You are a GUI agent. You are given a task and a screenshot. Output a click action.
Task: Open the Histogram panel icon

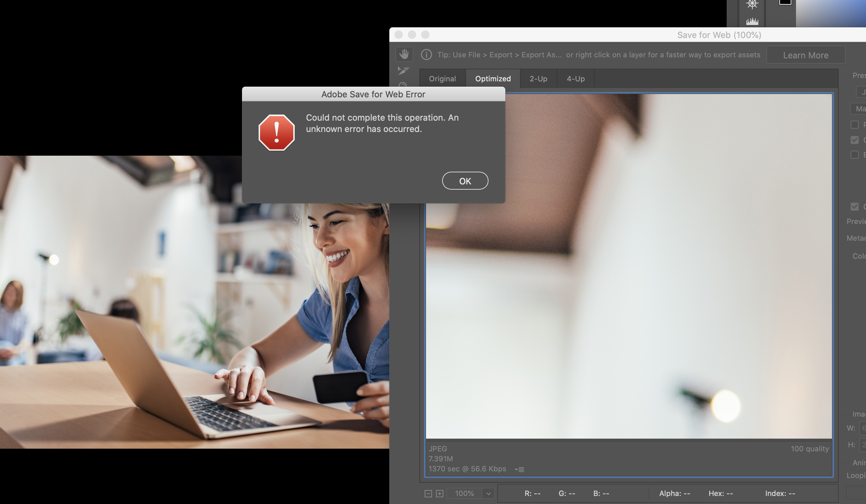[x=752, y=21]
